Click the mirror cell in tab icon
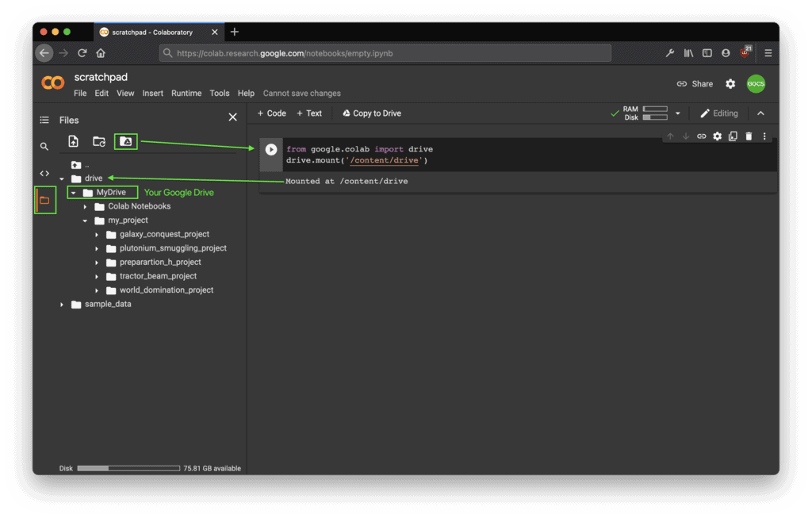This screenshot has height=518, width=812. pos(733,136)
